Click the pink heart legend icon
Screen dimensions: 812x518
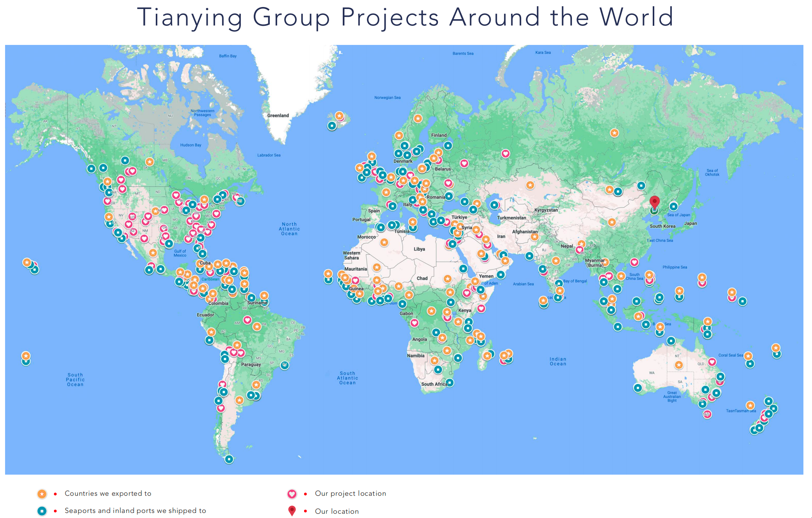pos(292,494)
